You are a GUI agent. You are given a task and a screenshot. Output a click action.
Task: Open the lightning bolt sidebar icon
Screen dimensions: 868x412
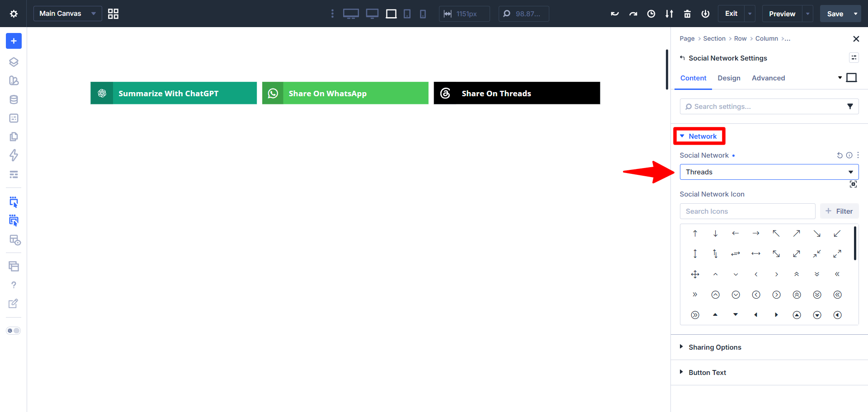[14, 155]
